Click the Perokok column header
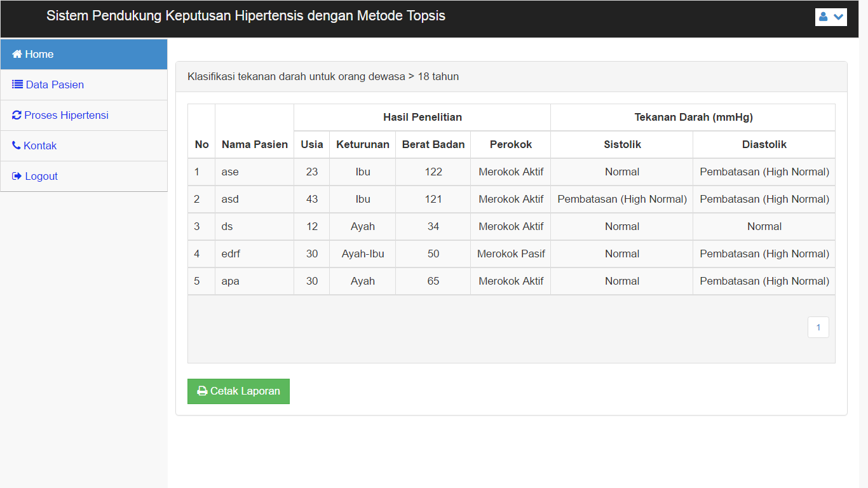The width and height of the screenshot is (868, 488). pyautogui.click(x=511, y=144)
